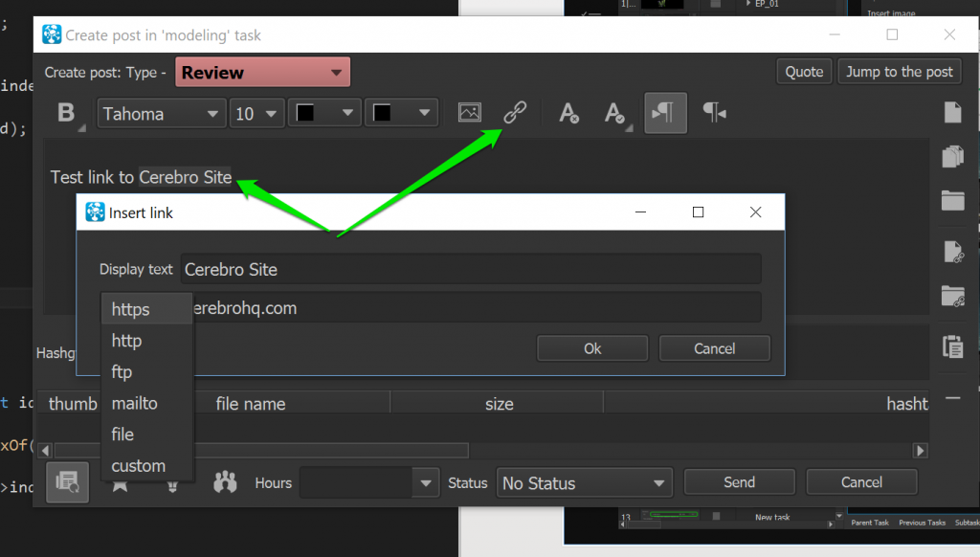The width and height of the screenshot is (980, 557).
Task: Maximize the Insert link dialog
Action: point(698,212)
